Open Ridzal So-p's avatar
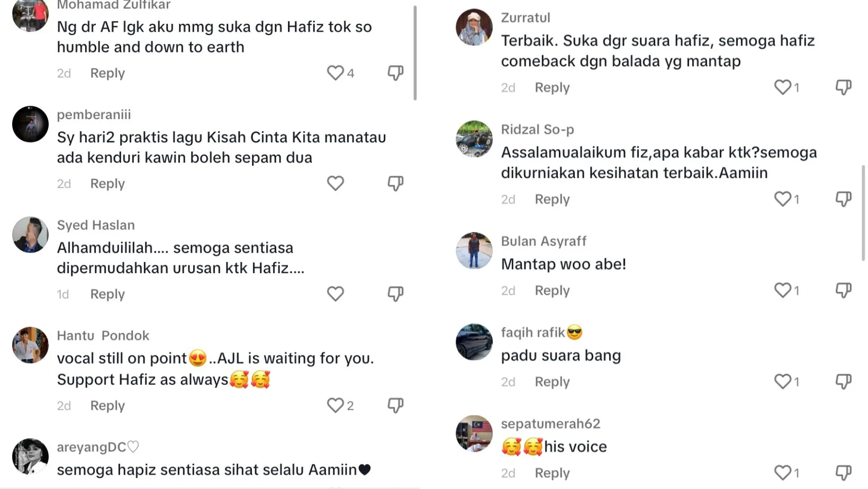Screen dimensions: 868x489 point(474,139)
